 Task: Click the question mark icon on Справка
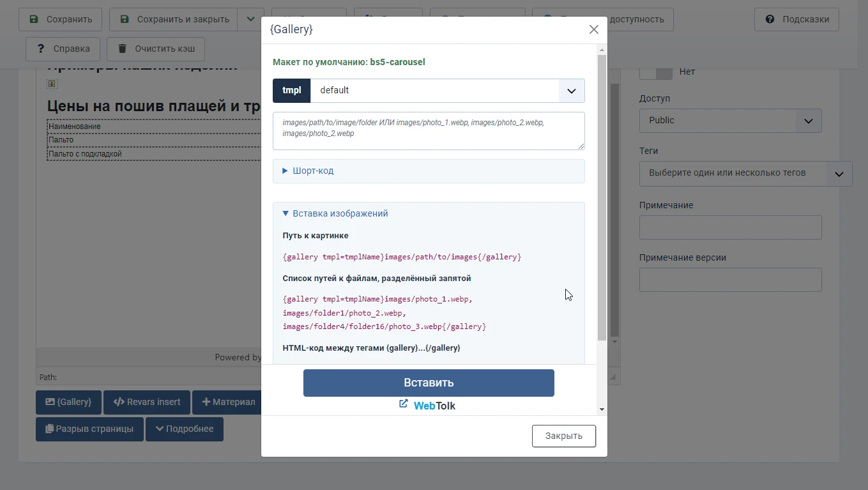41,49
